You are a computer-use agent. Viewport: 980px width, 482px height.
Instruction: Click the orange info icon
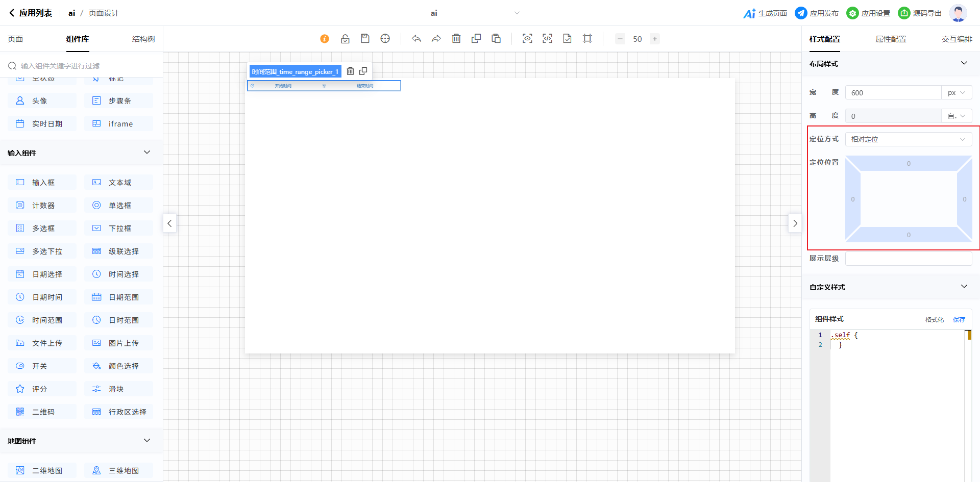325,39
